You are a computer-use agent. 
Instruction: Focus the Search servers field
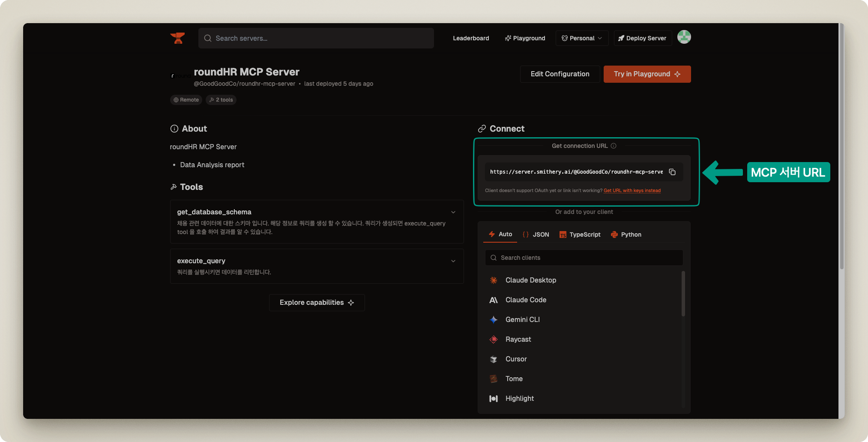tap(316, 38)
